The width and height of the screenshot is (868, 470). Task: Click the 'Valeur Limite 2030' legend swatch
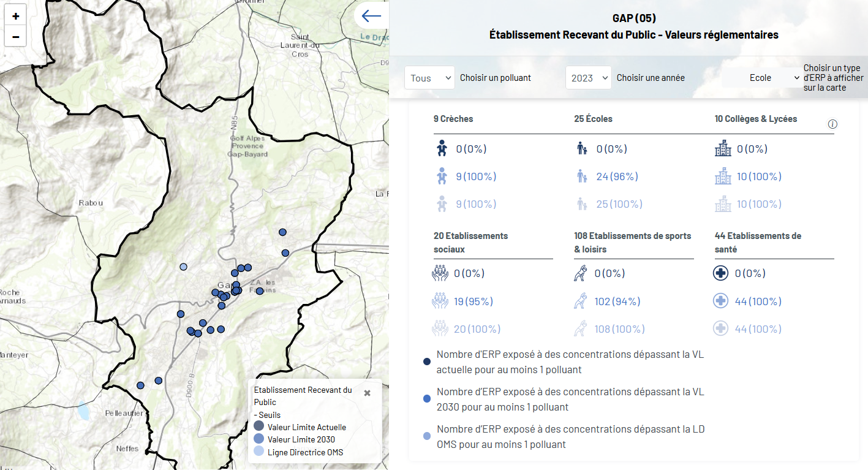tap(259, 439)
